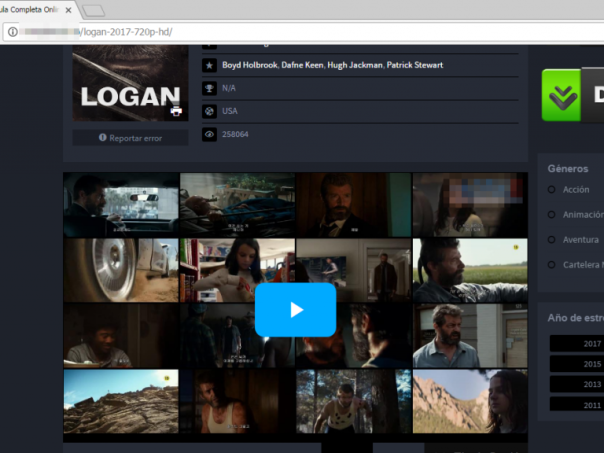This screenshot has height=453, width=604.
Task: Select the Aventura genre bullet
Action: 552,240
